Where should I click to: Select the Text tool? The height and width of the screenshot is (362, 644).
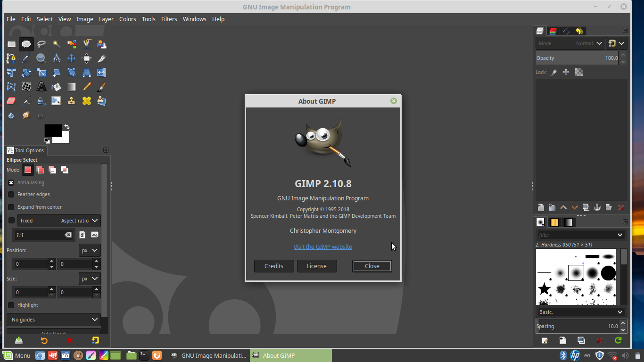pyautogui.click(x=41, y=87)
